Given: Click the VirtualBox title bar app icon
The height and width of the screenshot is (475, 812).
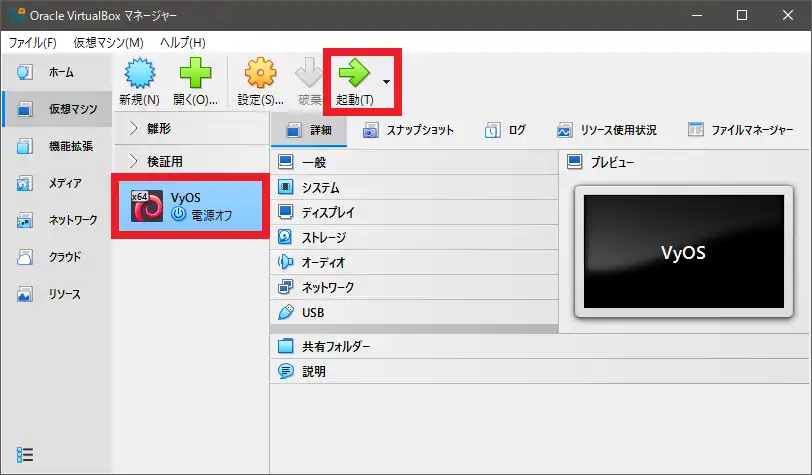Looking at the screenshot, I should point(17,15).
